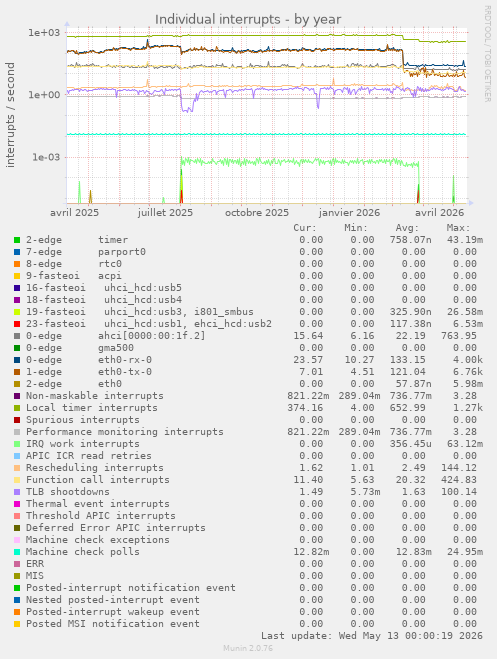Click the ahci gray legend color square
The height and width of the screenshot is (659, 497).
pos(17,336)
